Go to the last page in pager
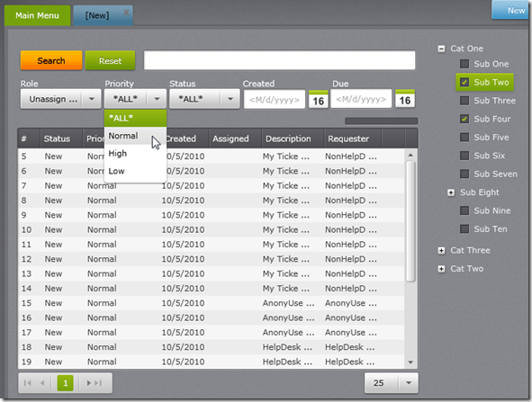The height and width of the screenshot is (402, 532). pyautogui.click(x=98, y=383)
